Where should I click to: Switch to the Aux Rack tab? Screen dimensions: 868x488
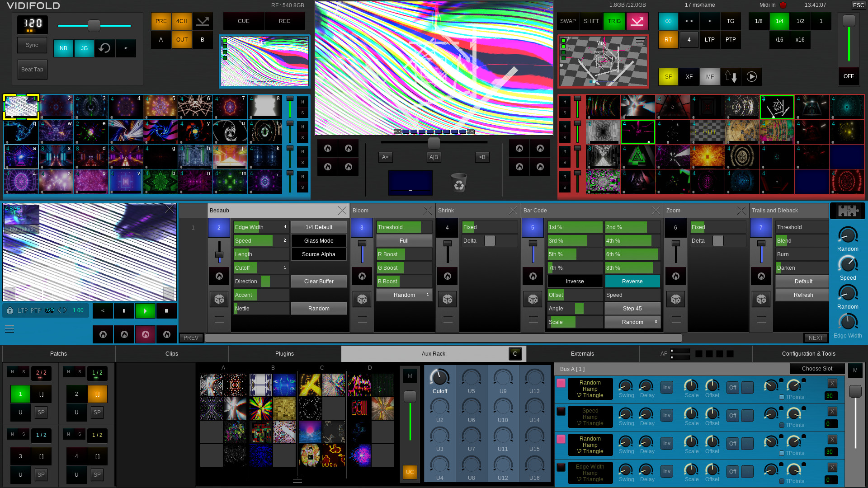click(433, 354)
